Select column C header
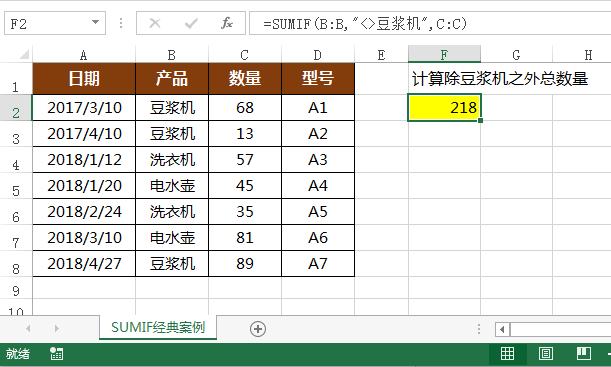This screenshot has width=611, height=367. click(245, 55)
